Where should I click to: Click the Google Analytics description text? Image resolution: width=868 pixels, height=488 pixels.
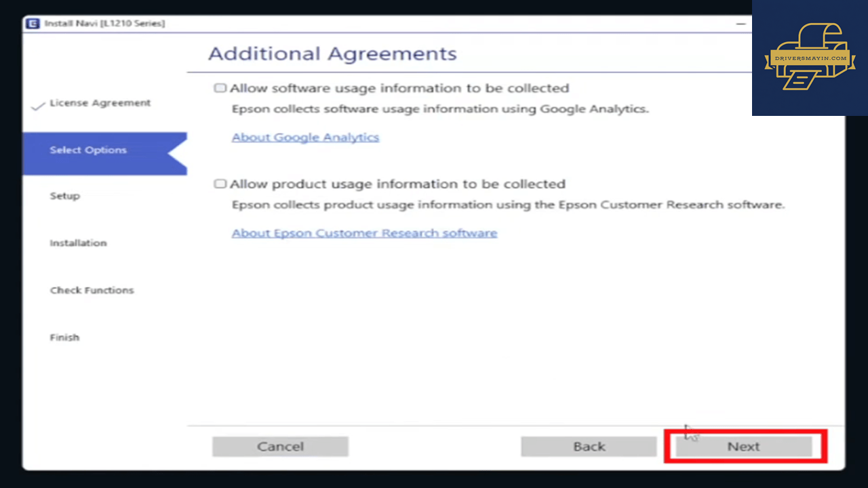point(440,108)
